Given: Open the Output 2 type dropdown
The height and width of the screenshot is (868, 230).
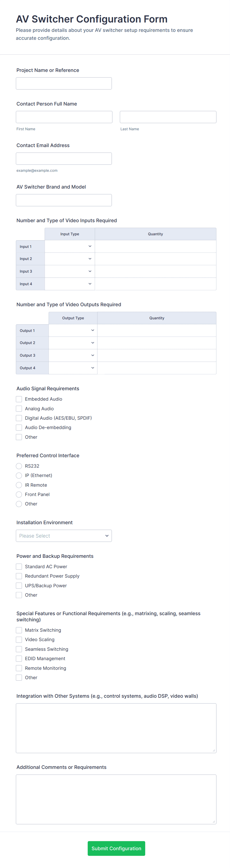Looking at the screenshot, I should coord(73,343).
